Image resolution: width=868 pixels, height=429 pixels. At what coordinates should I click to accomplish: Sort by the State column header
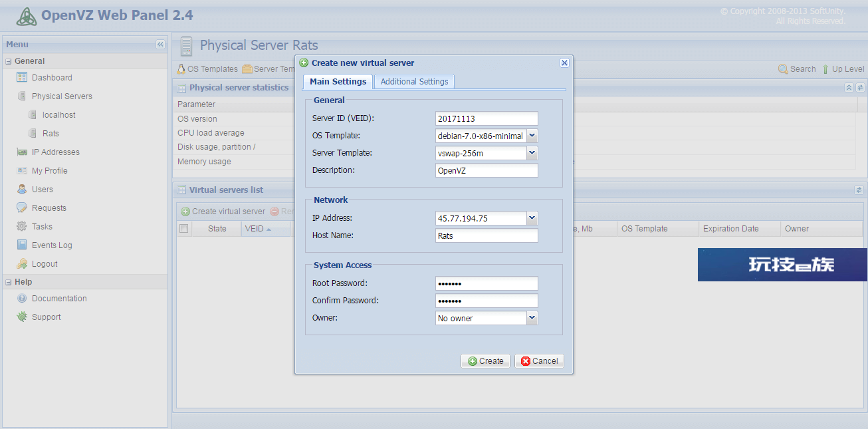[217, 229]
